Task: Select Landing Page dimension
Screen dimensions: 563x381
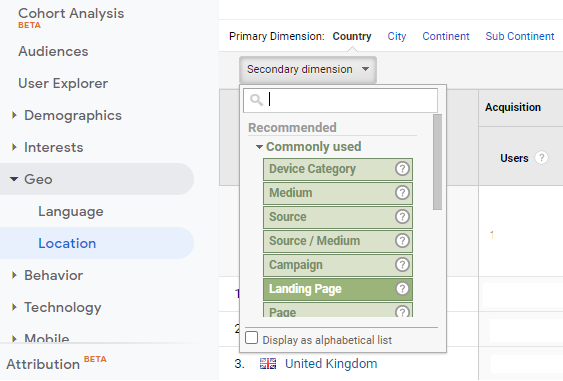Action: coord(338,289)
